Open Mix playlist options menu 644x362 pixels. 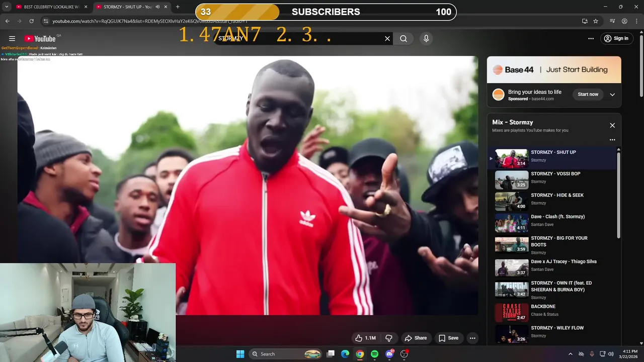point(612,140)
